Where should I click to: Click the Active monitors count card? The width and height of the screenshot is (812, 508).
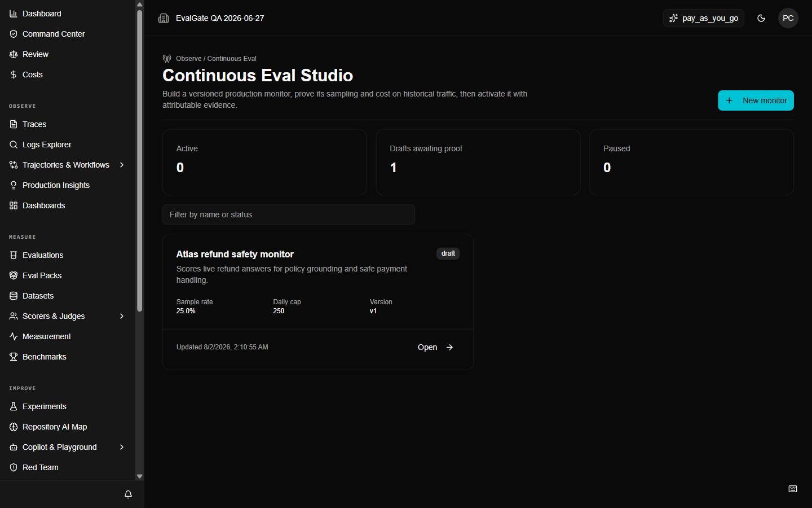click(x=264, y=162)
